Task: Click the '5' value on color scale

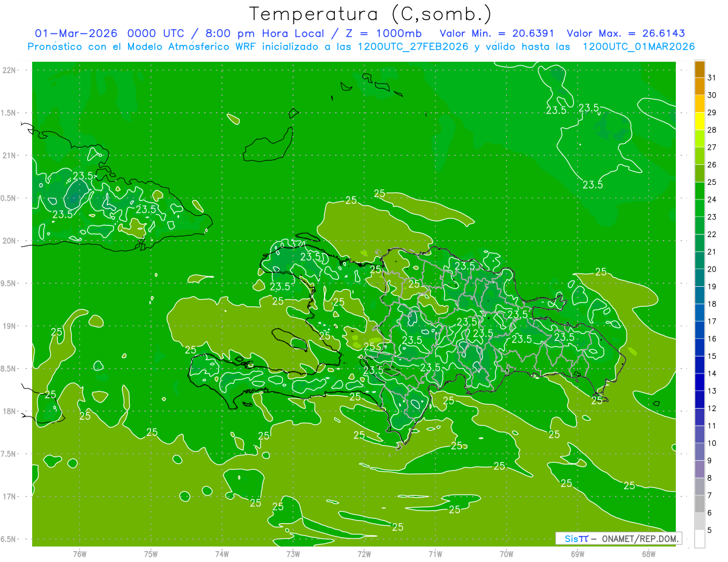Action: click(x=710, y=530)
